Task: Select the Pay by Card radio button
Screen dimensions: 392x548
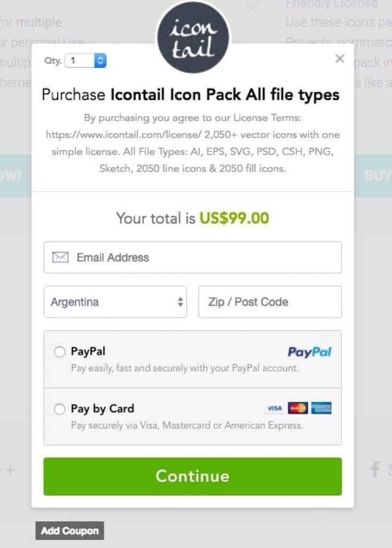Action: (59, 409)
